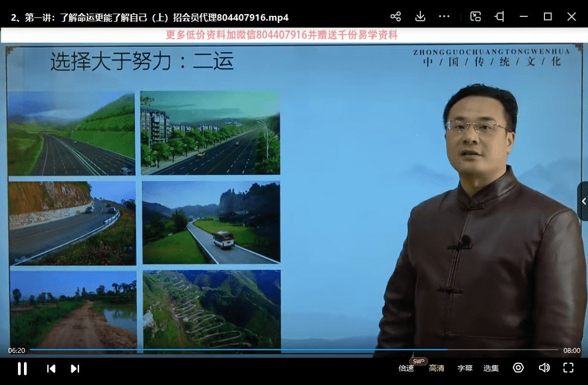588x385 pixels.
Task: Maximize the player window
Action: pyautogui.click(x=548, y=17)
